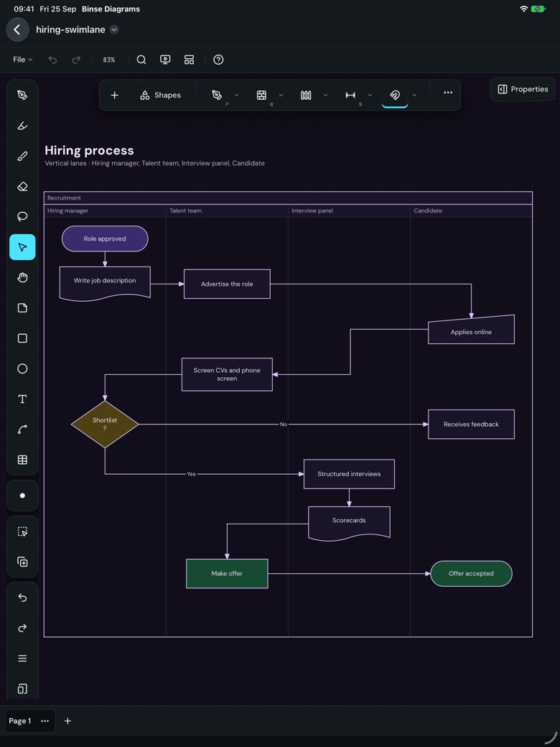Select the Applies online shape

click(x=472, y=330)
